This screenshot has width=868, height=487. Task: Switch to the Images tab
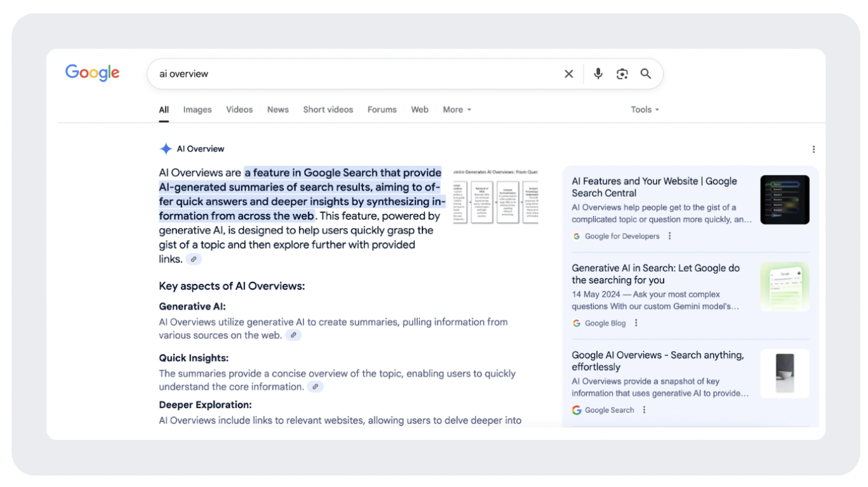[197, 110]
